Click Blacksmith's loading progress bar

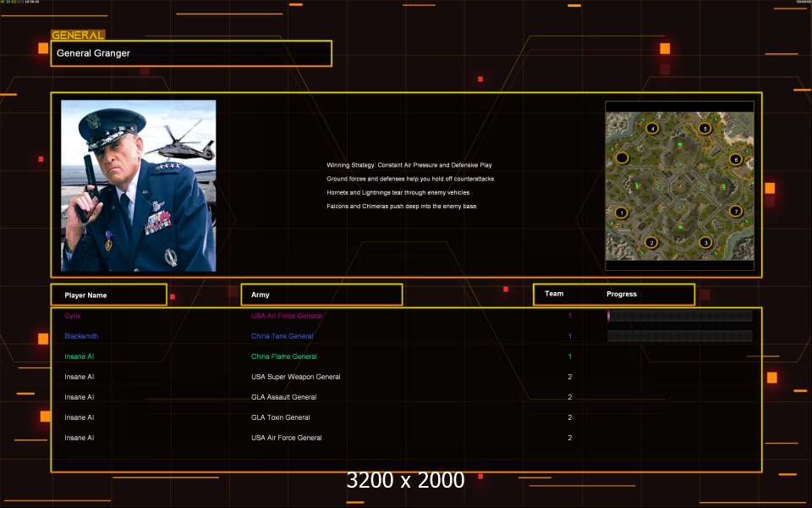tap(679, 336)
